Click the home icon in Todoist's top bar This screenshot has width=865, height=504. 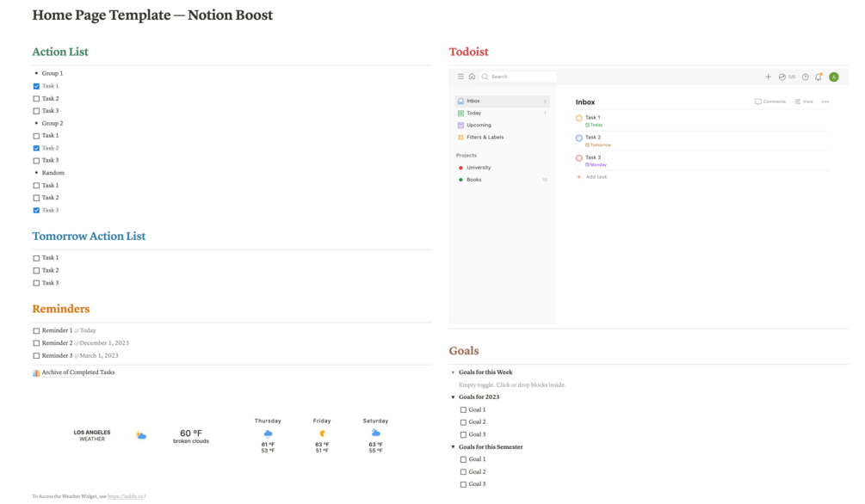(472, 77)
